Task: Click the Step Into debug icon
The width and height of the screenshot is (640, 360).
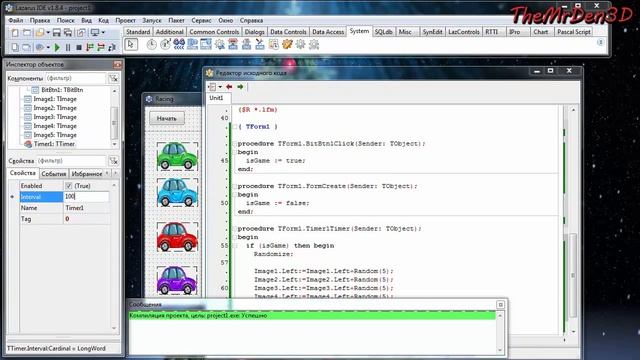Action: tap(90, 47)
